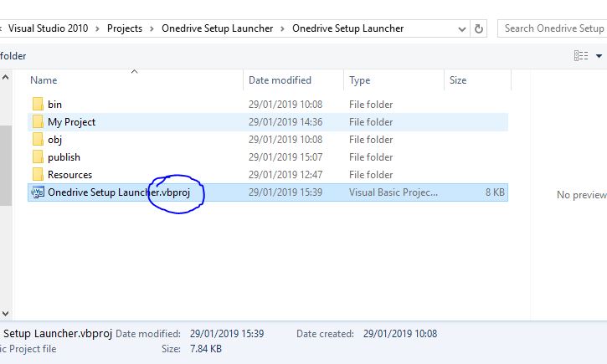The image size is (607, 364).
Task: Click the 7.84 KB size in details pane
Action: click(206, 349)
